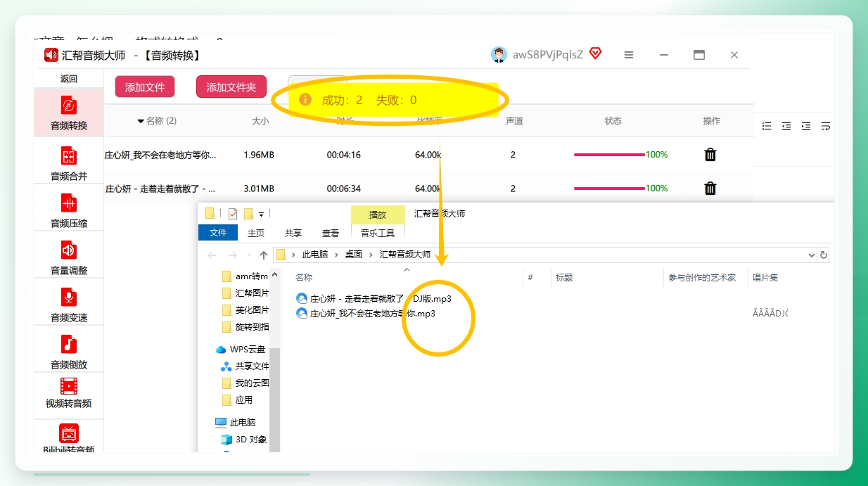This screenshot has width=868, height=486.
Task: Click the increase indent icon behind window
Action: [x=806, y=126]
